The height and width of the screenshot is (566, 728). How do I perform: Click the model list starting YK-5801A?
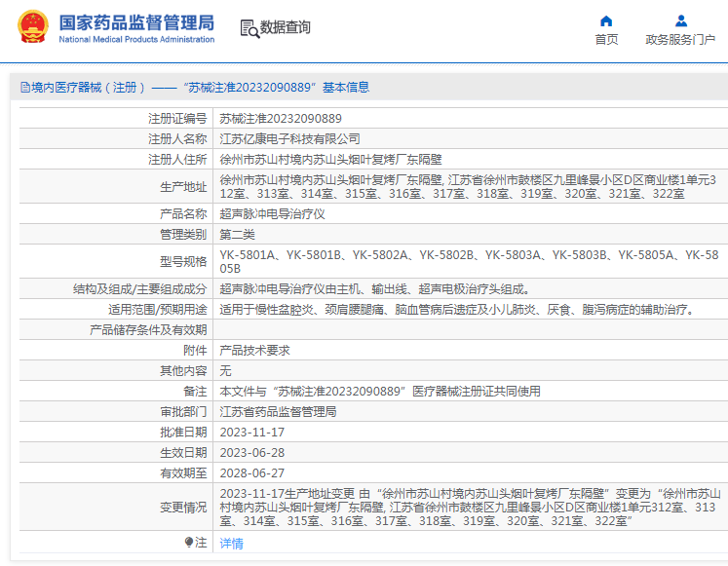click(x=469, y=261)
